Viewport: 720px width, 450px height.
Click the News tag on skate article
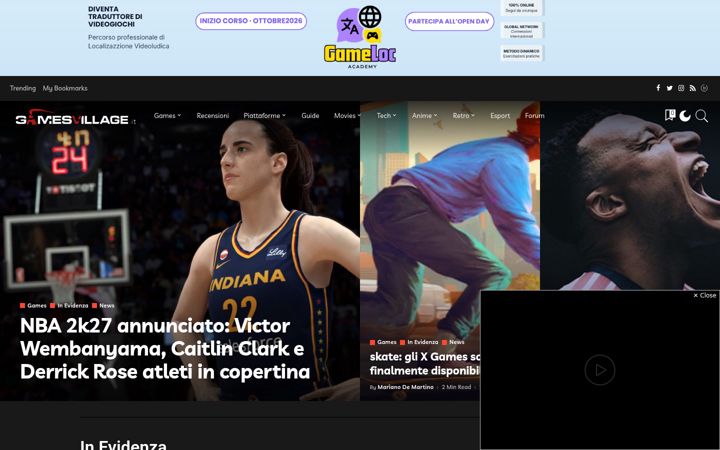(453, 342)
